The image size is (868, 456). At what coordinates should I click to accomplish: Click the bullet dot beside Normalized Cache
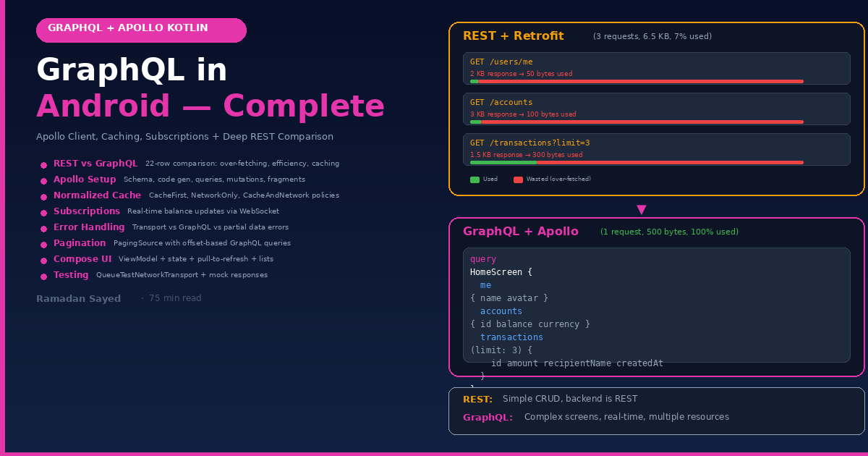(43, 197)
